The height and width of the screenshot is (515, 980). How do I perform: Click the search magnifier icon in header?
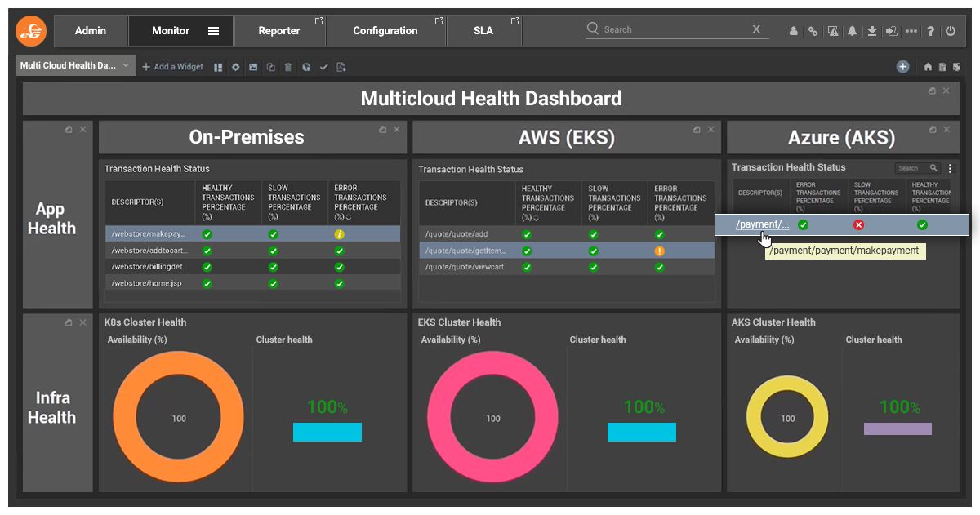pos(594,29)
